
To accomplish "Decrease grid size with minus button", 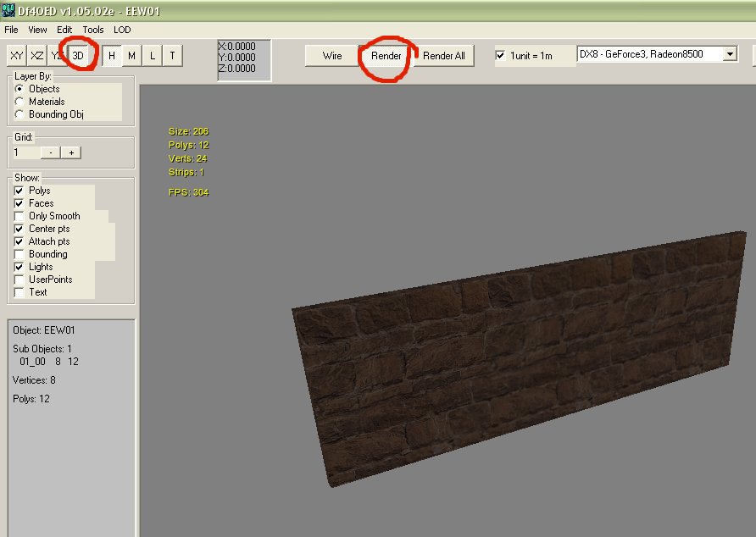I will point(51,152).
